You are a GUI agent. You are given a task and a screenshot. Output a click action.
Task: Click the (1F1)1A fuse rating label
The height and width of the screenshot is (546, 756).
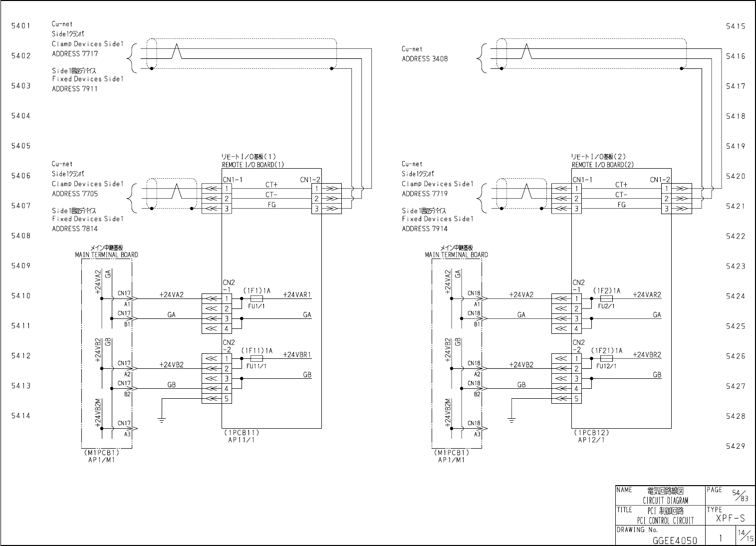tap(257, 290)
